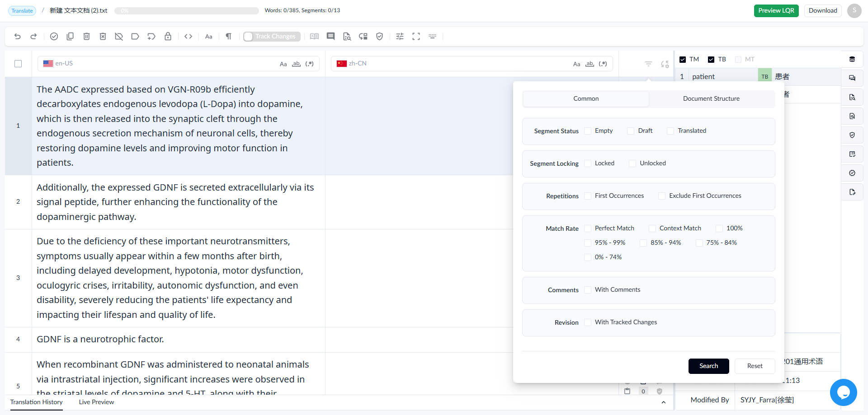The height and width of the screenshot is (415, 868).
Task: Click the redo arrow icon
Action: (33, 37)
